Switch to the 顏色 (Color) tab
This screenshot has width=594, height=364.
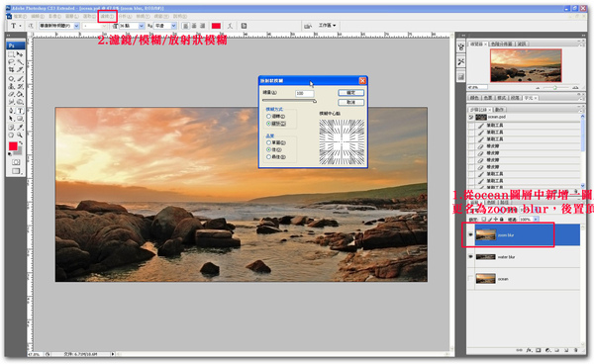click(474, 98)
